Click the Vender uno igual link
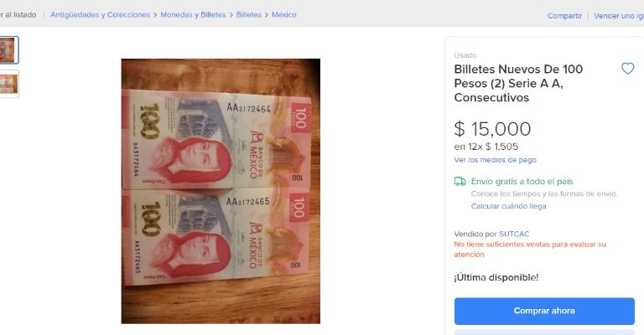Screen dimensions: 644x335 619,16
